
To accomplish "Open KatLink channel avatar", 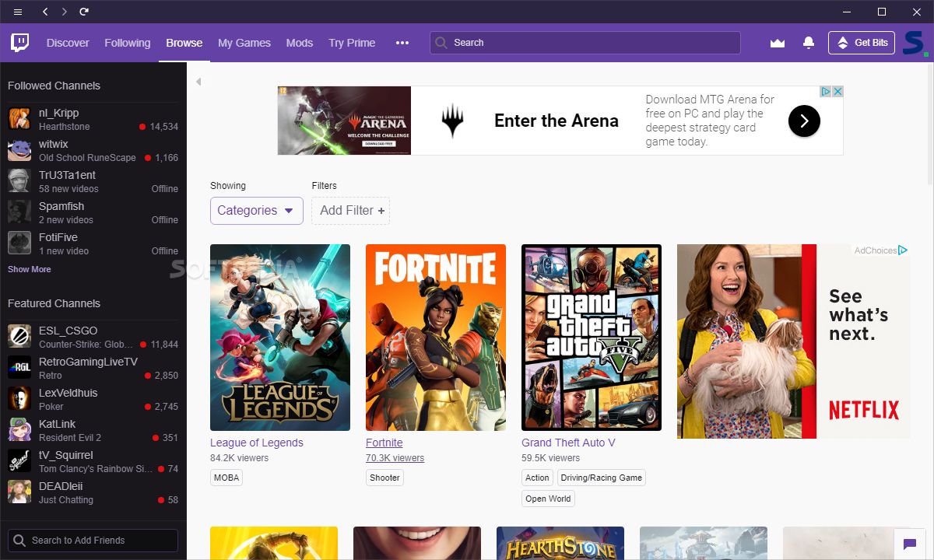I will (19, 430).
